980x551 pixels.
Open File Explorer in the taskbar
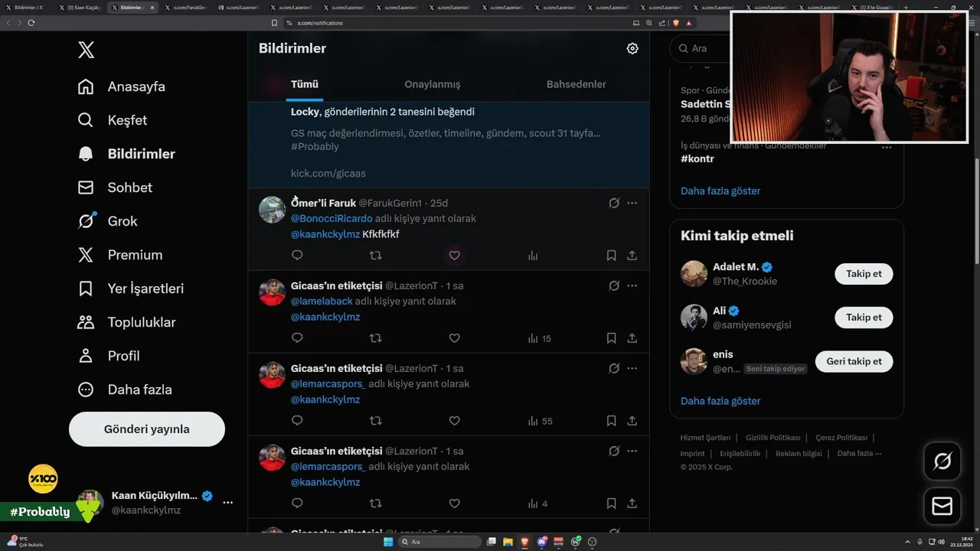[508, 542]
